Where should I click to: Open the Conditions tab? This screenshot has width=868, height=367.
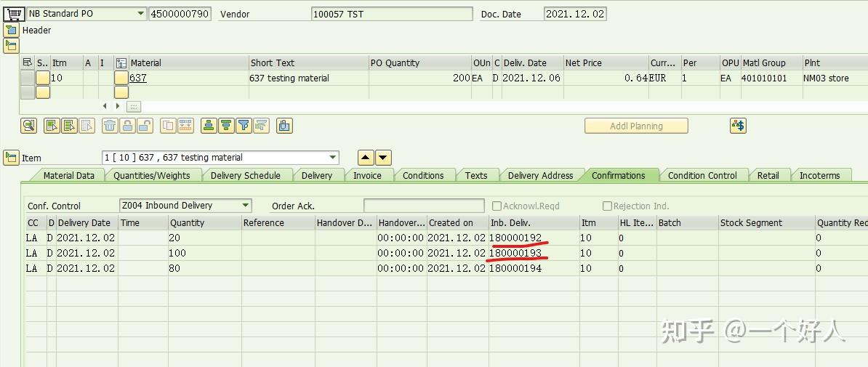(423, 175)
